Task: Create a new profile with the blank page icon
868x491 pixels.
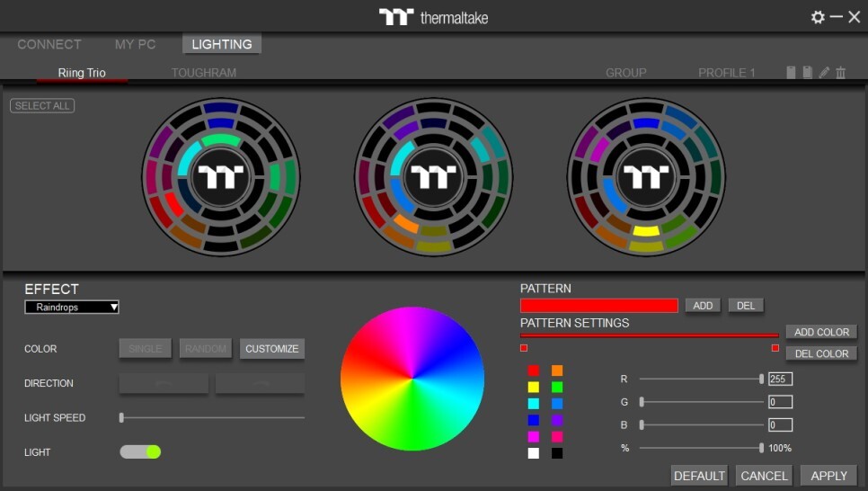Action: 791,73
